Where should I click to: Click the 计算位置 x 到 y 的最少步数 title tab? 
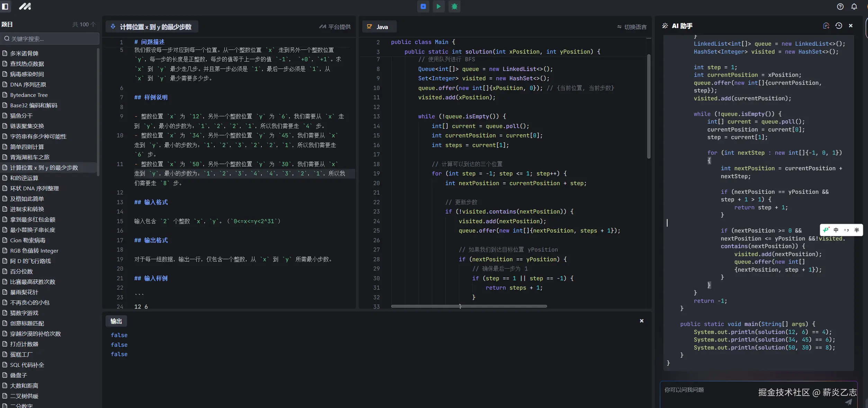[152, 27]
